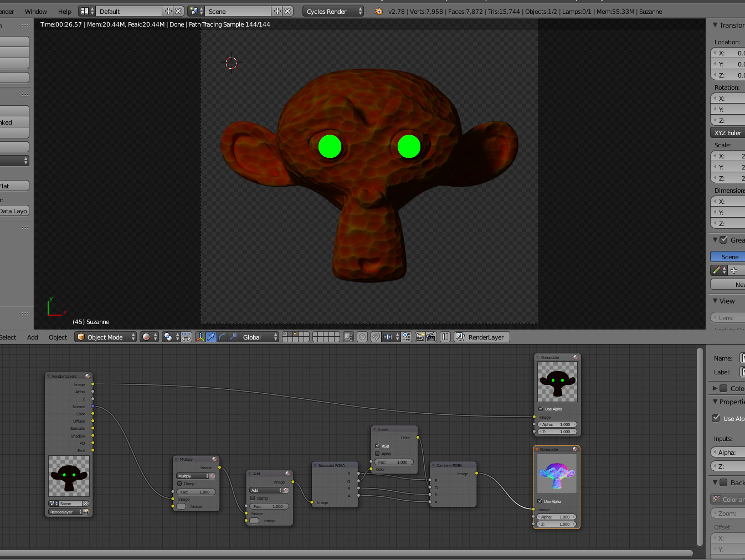Toggle the proportional editing circle icon
745x560 pixels.
(x=362, y=337)
